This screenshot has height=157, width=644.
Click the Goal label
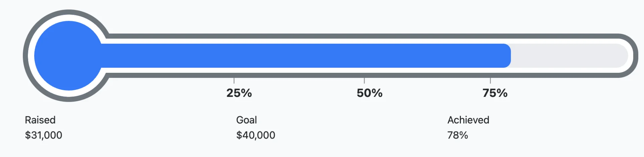[247, 120]
